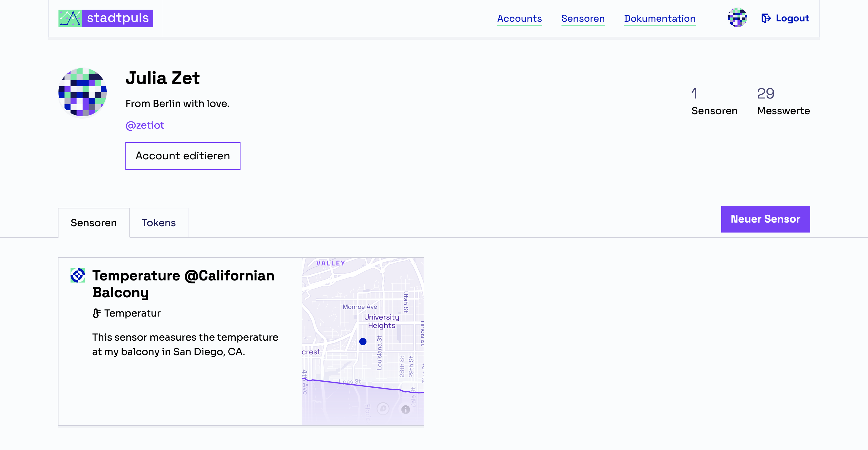Select the blue sensor location dot on map
The width and height of the screenshot is (868, 450).
(363, 342)
